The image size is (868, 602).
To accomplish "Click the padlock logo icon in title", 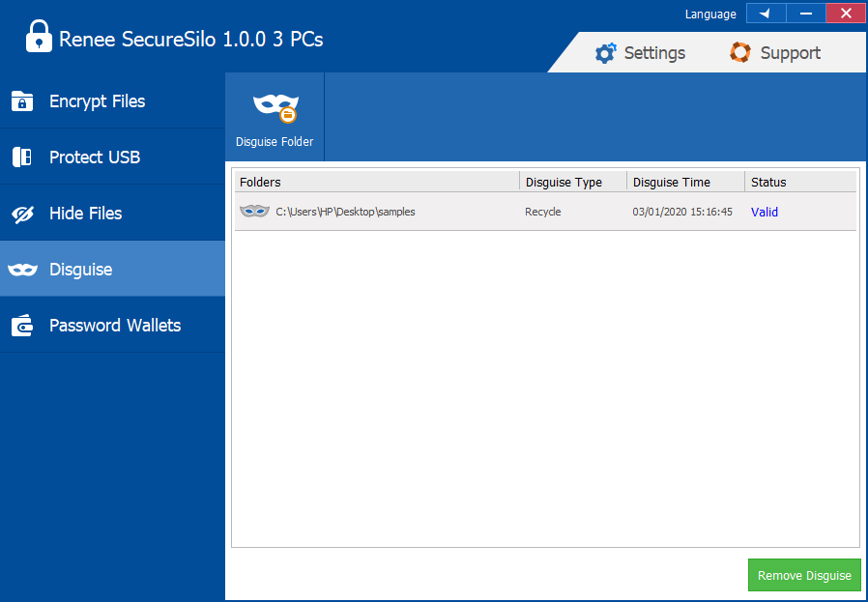I will point(39,37).
